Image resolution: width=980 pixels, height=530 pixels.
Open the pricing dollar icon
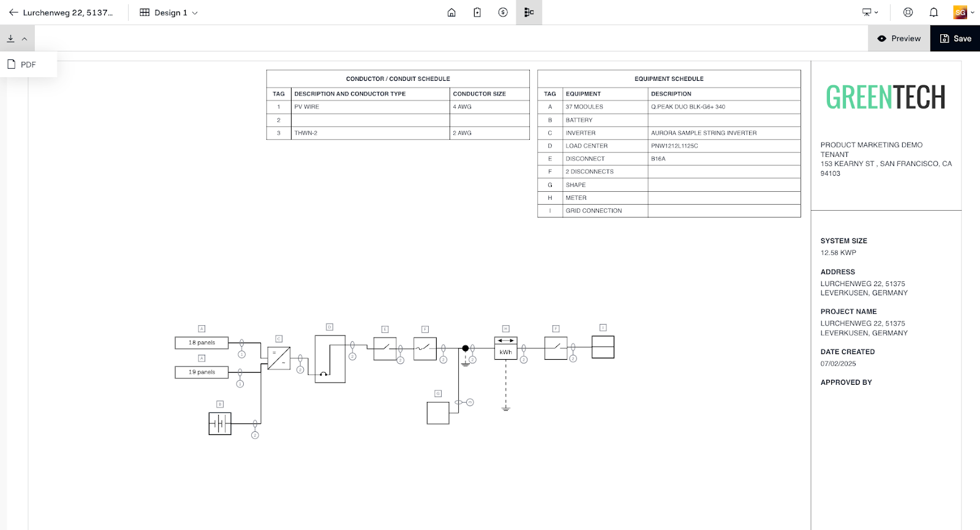pos(503,12)
